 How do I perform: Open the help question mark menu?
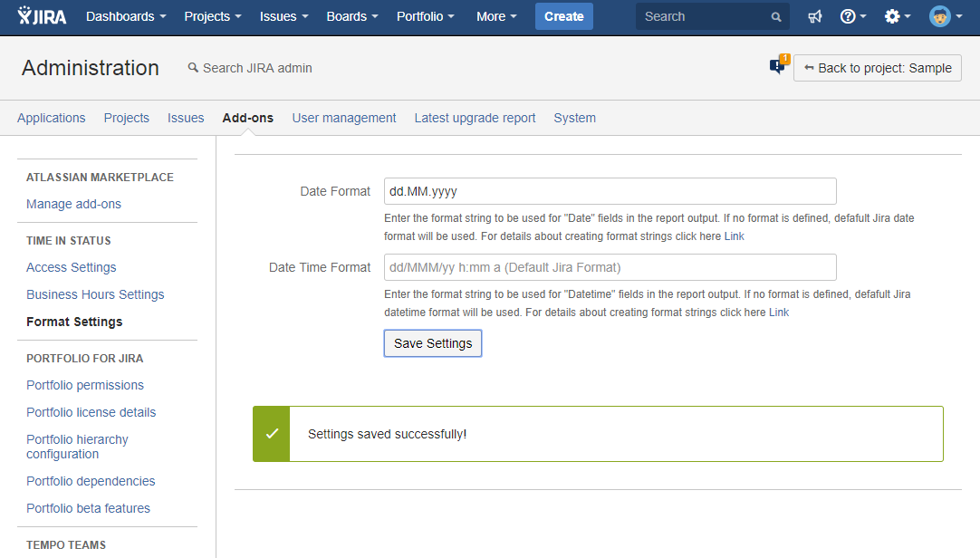pos(852,16)
